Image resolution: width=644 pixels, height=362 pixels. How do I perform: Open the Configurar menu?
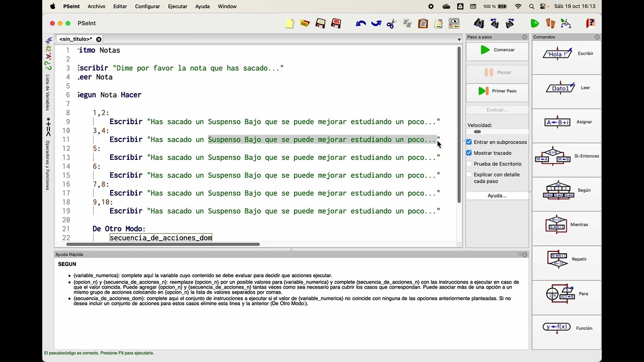tap(147, 7)
